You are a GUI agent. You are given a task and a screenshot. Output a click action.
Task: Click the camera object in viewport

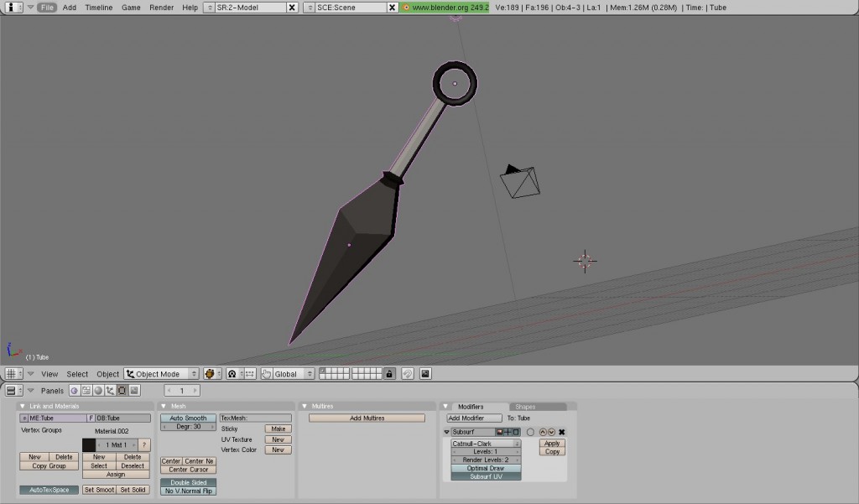(519, 181)
